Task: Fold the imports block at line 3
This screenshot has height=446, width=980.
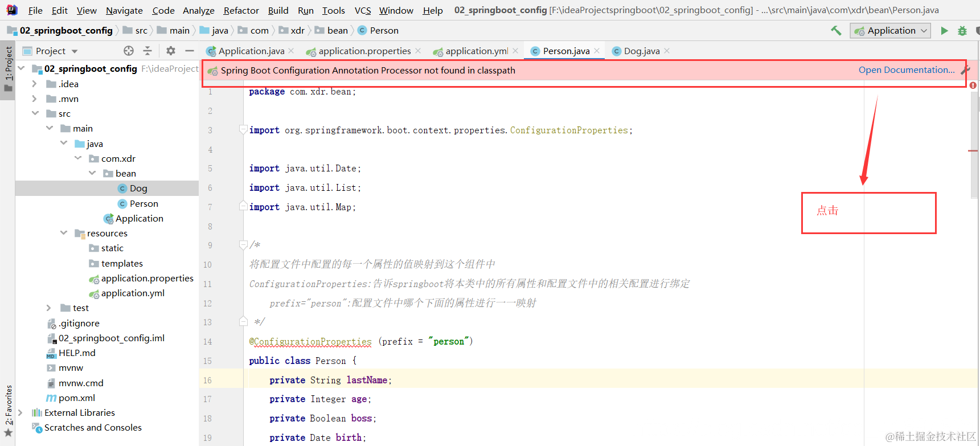Action: click(x=243, y=129)
